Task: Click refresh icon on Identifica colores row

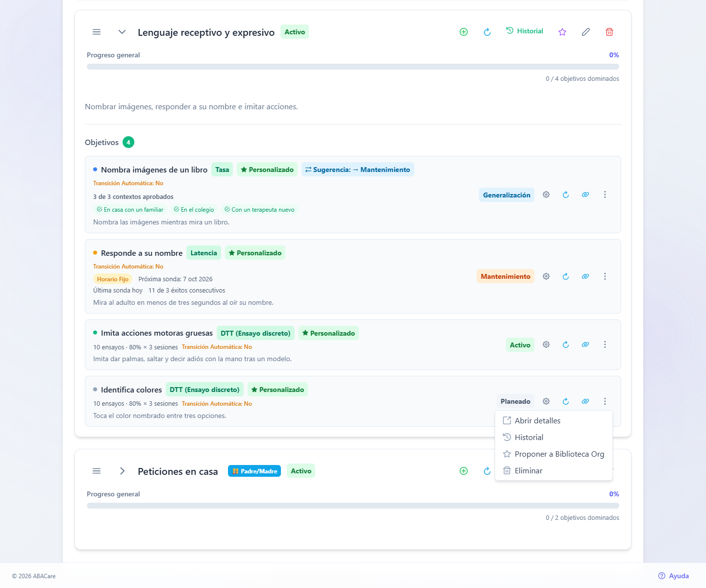Action: [x=566, y=401]
